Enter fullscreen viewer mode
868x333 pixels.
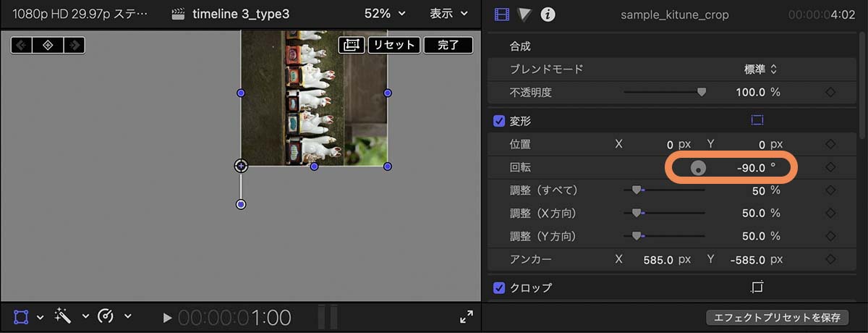point(467,316)
